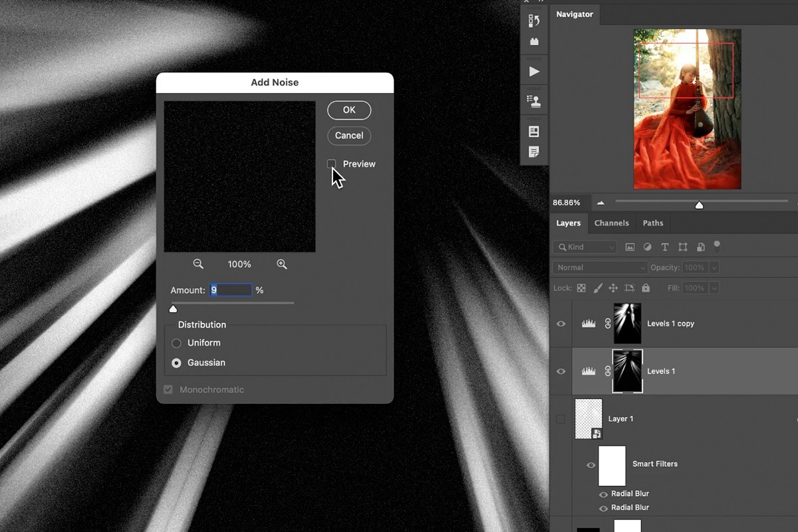
Task: Click the Amount slider handle
Action: [174, 309]
